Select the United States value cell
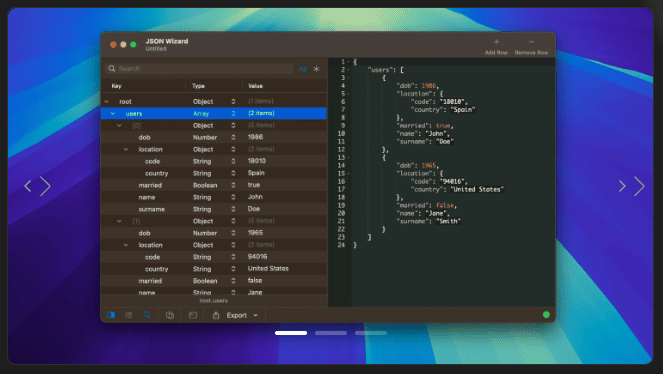Image resolution: width=663 pixels, height=374 pixels. click(x=268, y=268)
